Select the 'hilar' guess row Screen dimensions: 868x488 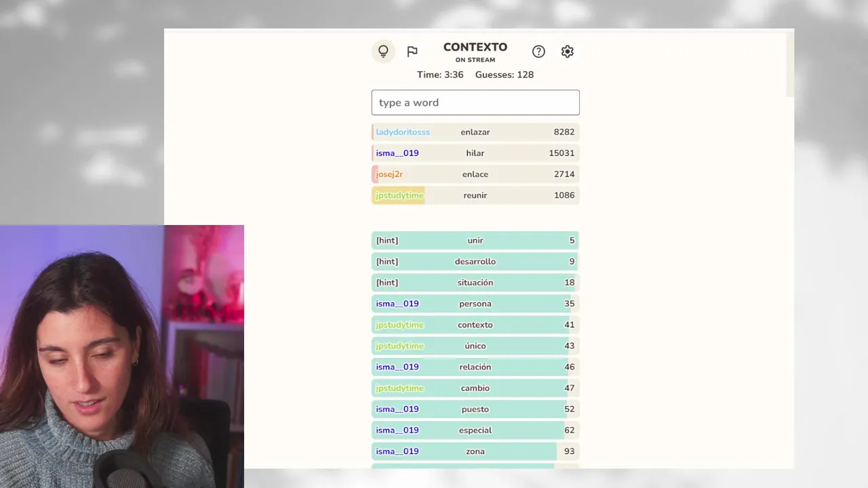[x=475, y=153]
